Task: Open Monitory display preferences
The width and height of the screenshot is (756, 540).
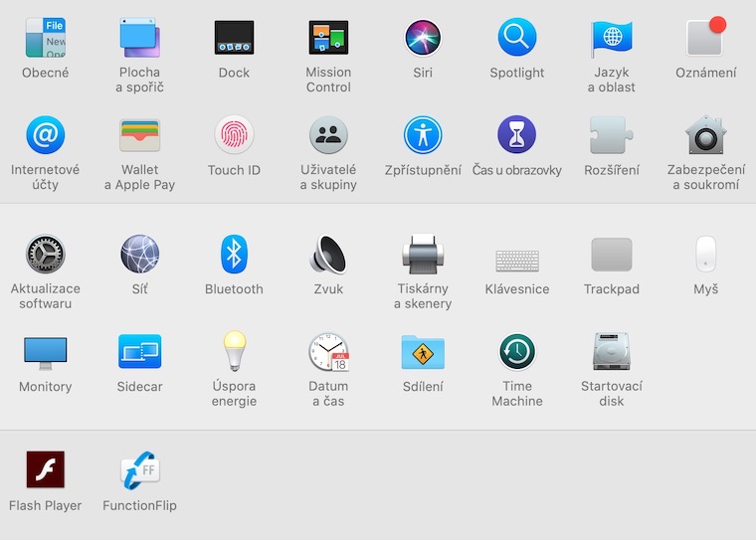Action: pos(46,353)
